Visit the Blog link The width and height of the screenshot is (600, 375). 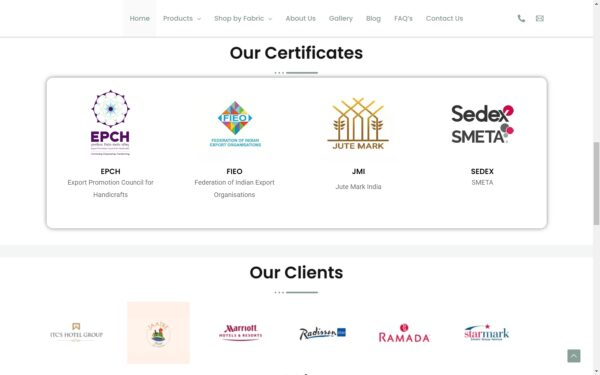coord(373,18)
